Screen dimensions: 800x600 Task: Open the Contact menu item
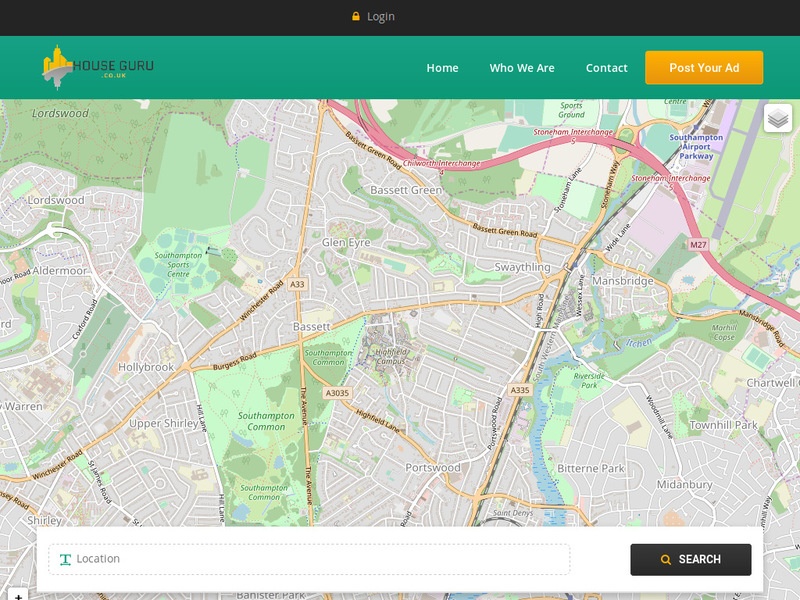click(x=607, y=68)
